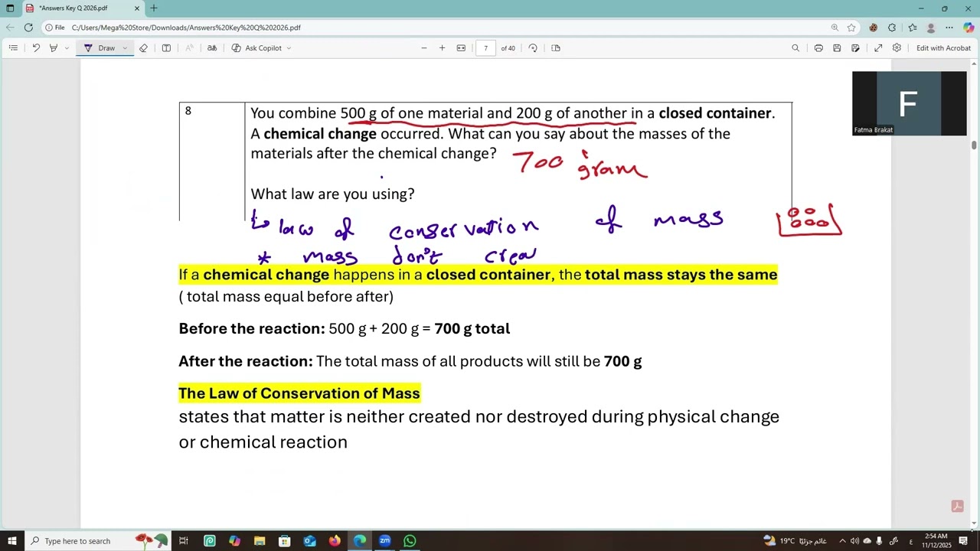Zoom out with the minus button

click(423, 48)
